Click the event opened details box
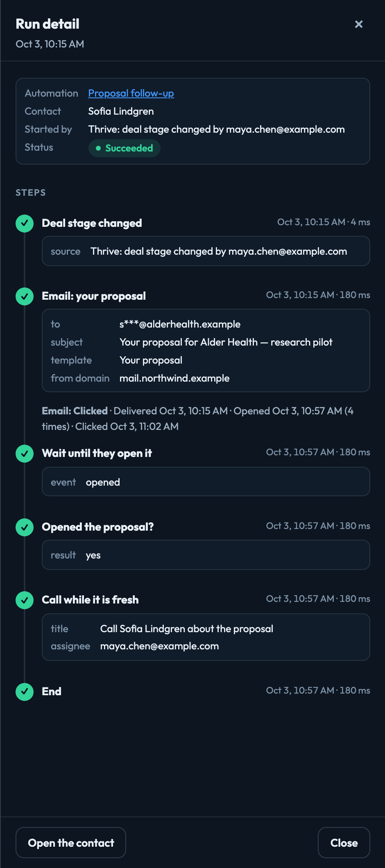The height and width of the screenshot is (868, 385). click(206, 482)
